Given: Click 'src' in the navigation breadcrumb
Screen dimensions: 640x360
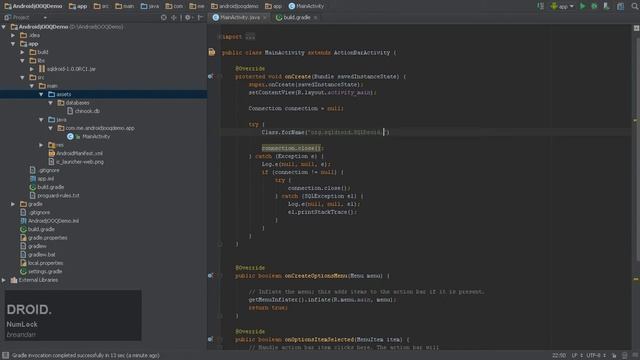Looking at the screenshot, I should (x=101, y=6).
